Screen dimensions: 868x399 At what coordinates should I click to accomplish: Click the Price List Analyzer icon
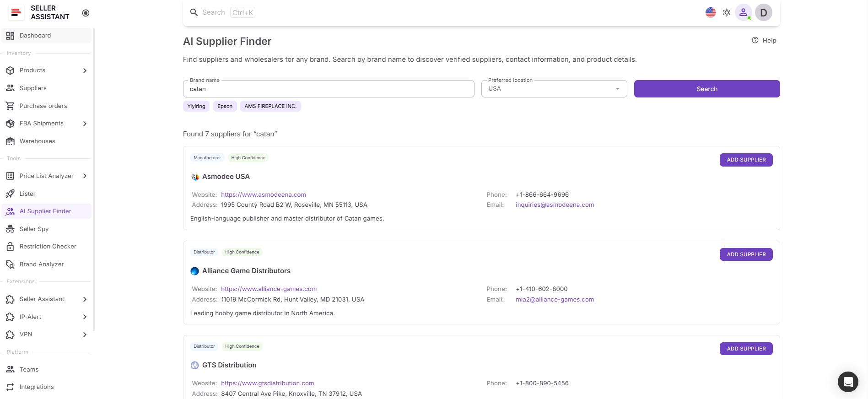[x=10, y=176]
